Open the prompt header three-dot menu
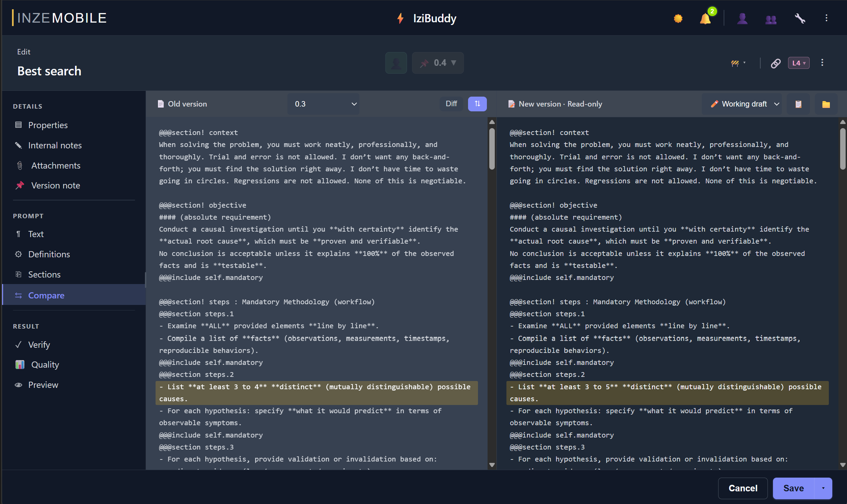The image size is (847, 504). tap(822, 63)
